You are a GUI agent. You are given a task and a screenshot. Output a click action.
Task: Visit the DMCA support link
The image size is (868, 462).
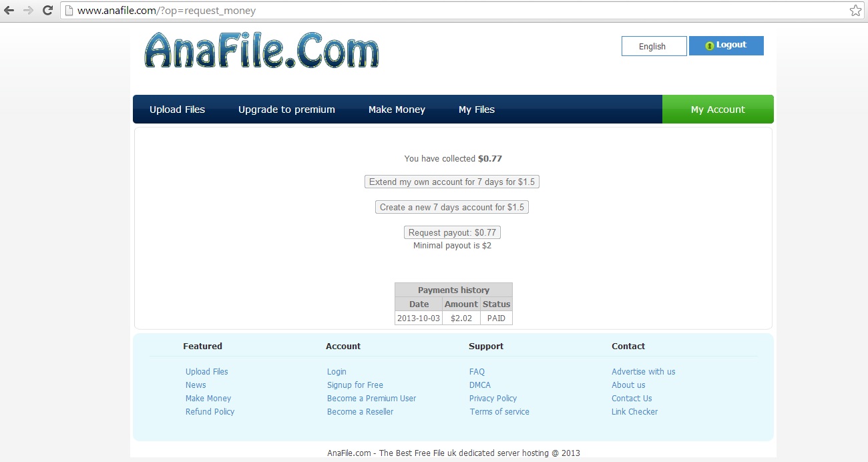tap(480, 385)
